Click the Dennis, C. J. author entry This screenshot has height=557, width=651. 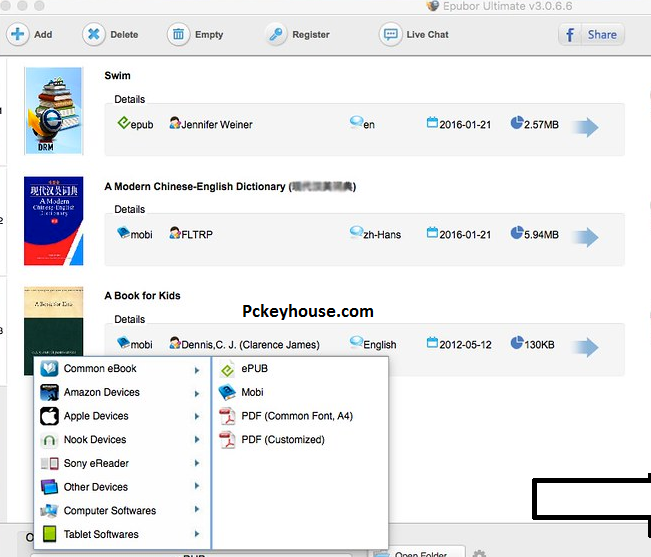(245, 344)
